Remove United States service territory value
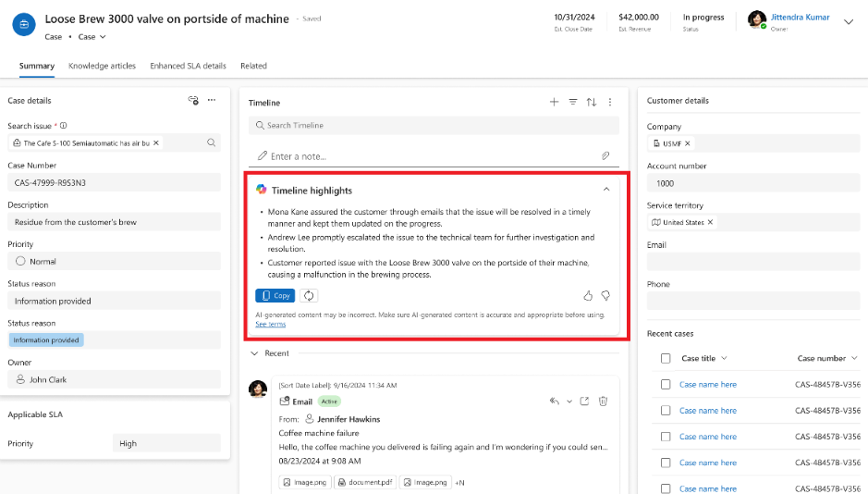This screenshot has width=868, height=494. point(710,222)
